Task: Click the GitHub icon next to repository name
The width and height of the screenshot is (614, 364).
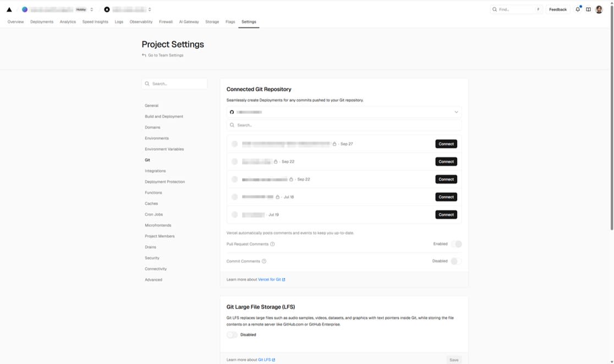Action: click(231, 112)
